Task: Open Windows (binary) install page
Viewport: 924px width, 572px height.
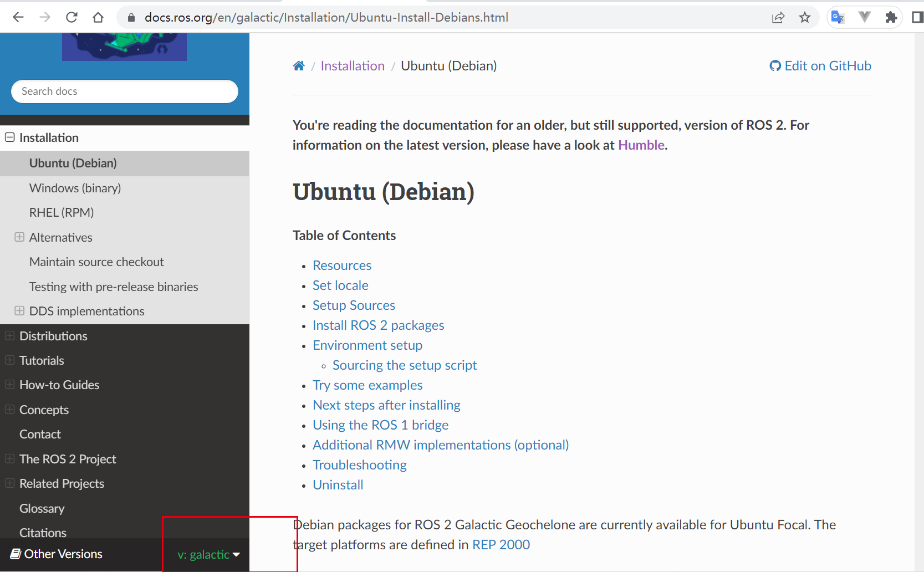Action: (125, 188)
